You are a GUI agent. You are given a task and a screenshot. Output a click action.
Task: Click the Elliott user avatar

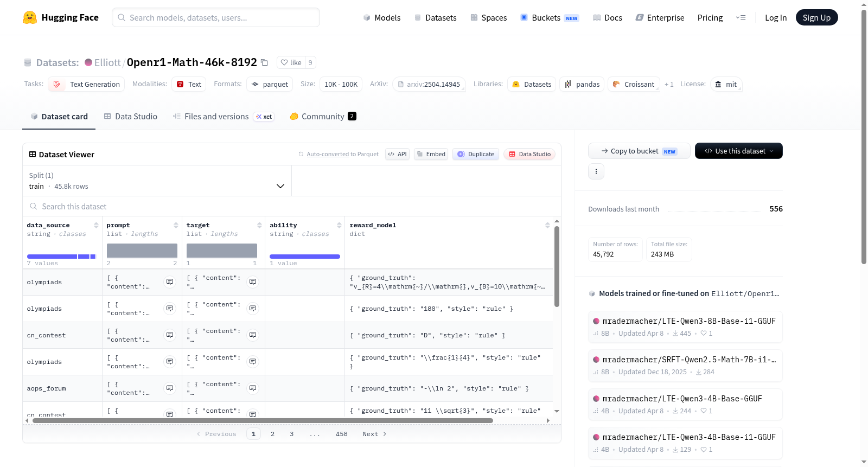point(88,62)
